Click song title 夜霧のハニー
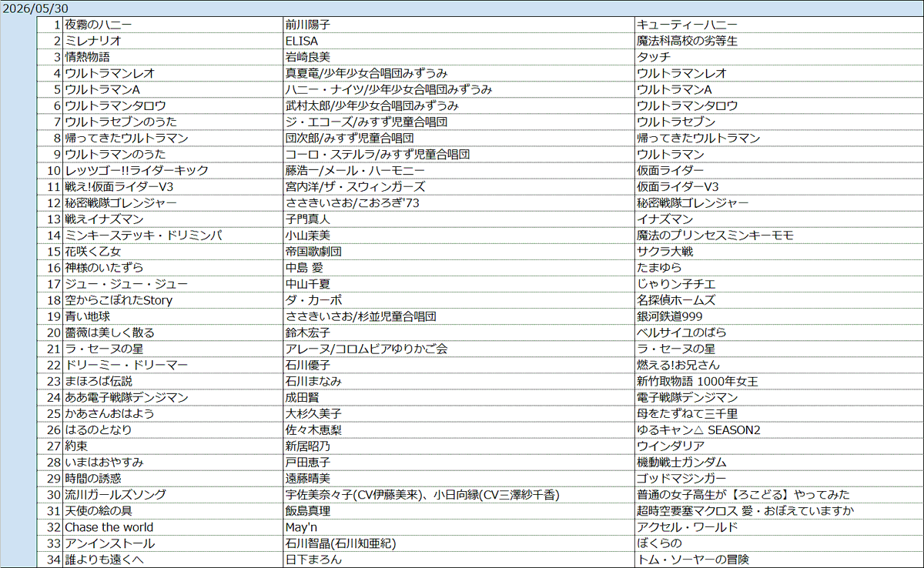Image resolution: width=924 pixels, height=568 pixels. click(x=99, y=25)
